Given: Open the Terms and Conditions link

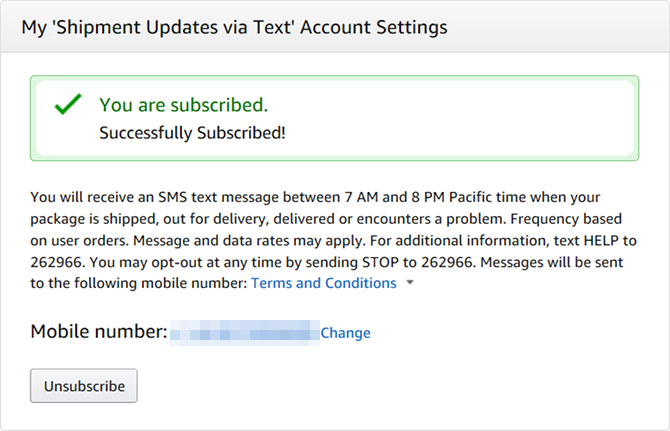Looking at the screenshot, I should click(323, 283).
